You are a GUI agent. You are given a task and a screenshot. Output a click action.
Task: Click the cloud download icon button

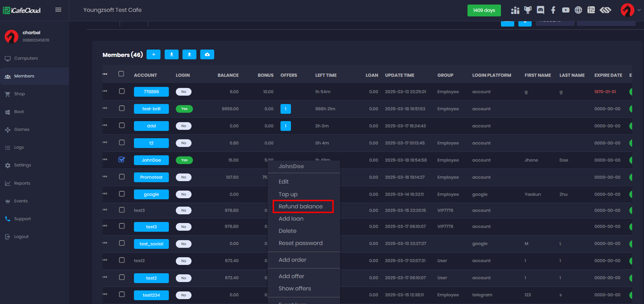207,54
